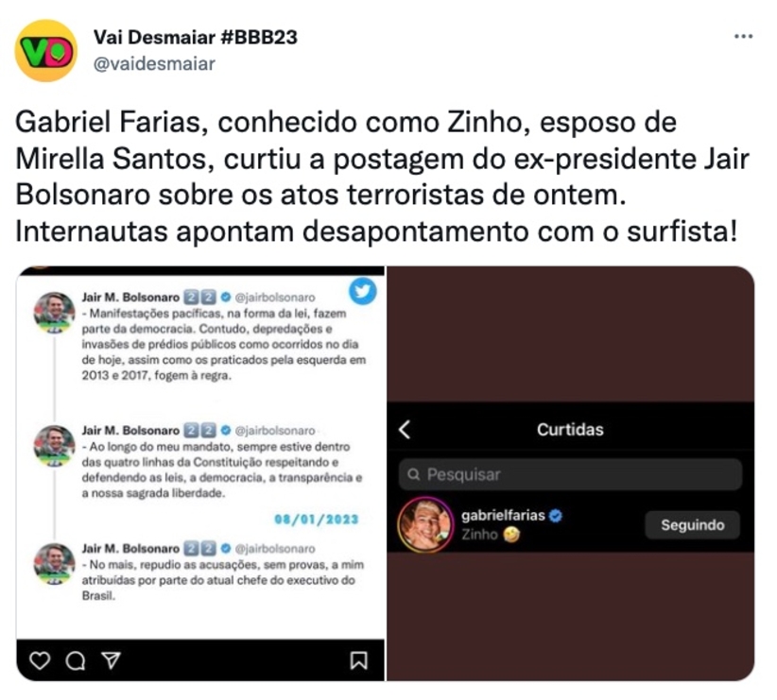Tap the heart like icon
This screenshot has width=777, height=700.
point(40,660)
